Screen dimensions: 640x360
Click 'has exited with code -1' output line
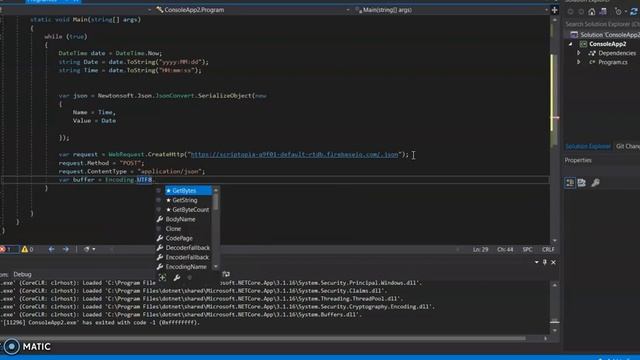click(x=100, y=322)
